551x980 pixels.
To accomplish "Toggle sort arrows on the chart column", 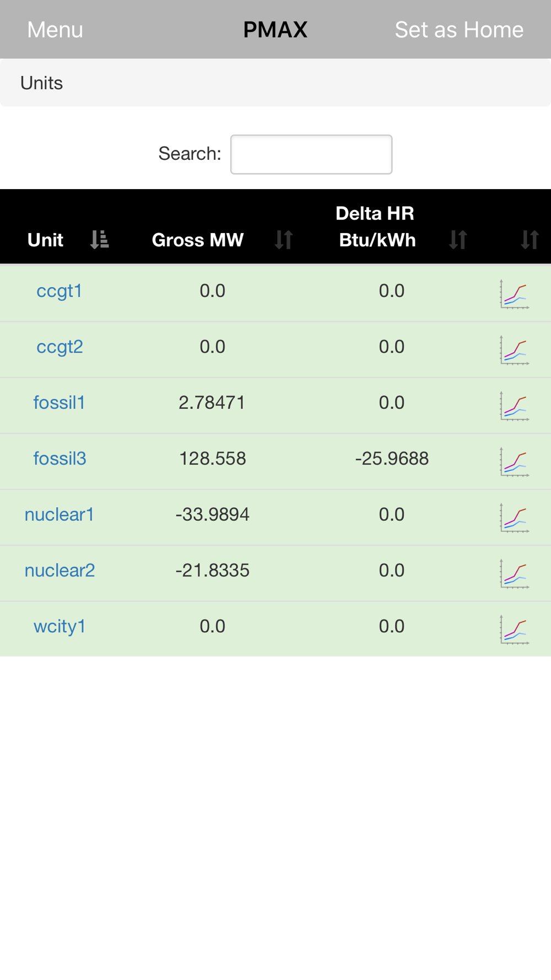I will [530, 240].
